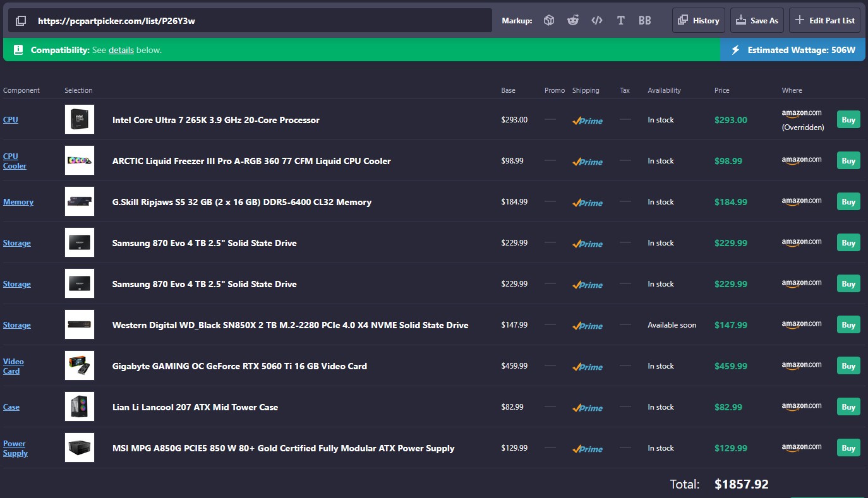Click the $147.99 WD_Black price

point(731,325)
